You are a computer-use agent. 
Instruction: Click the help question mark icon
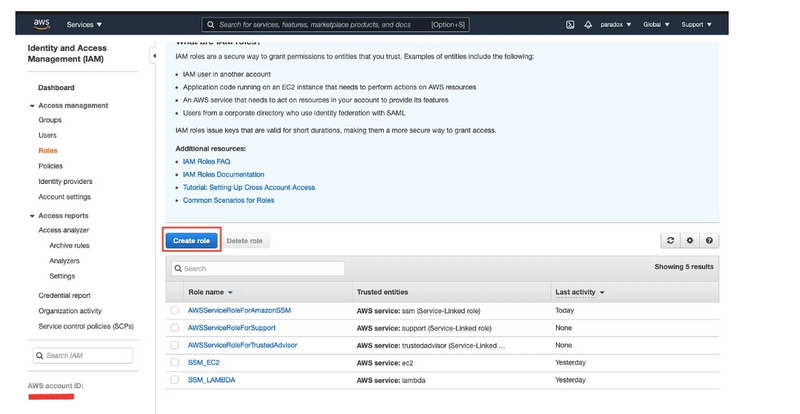(x=709, y=241)
